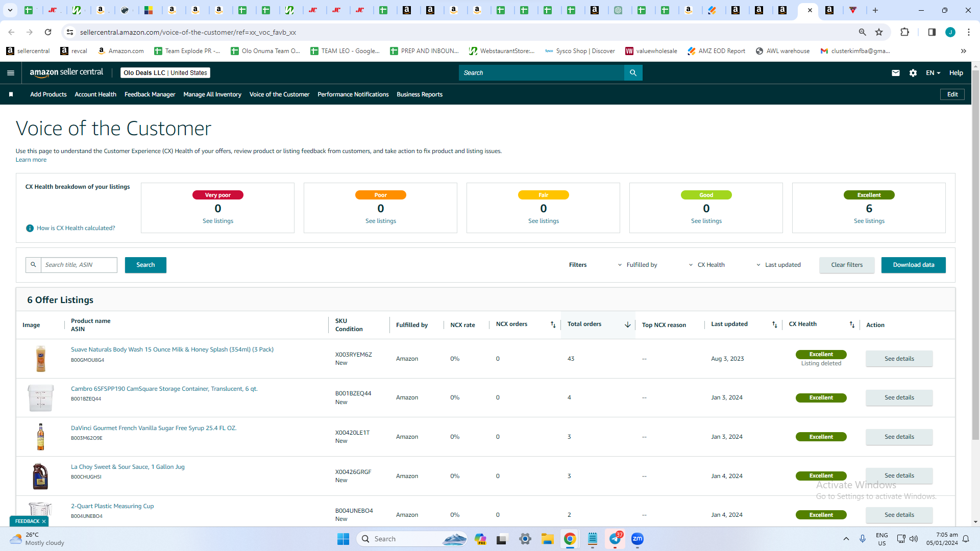
Task: Open Telegram from the taskbar
Action: (x=615, y=539)
